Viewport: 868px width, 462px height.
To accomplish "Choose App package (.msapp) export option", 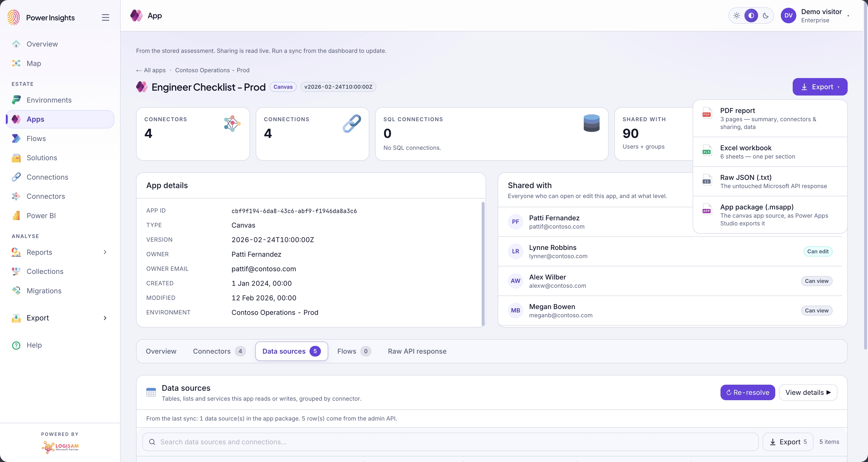I will tap(770, 215).
